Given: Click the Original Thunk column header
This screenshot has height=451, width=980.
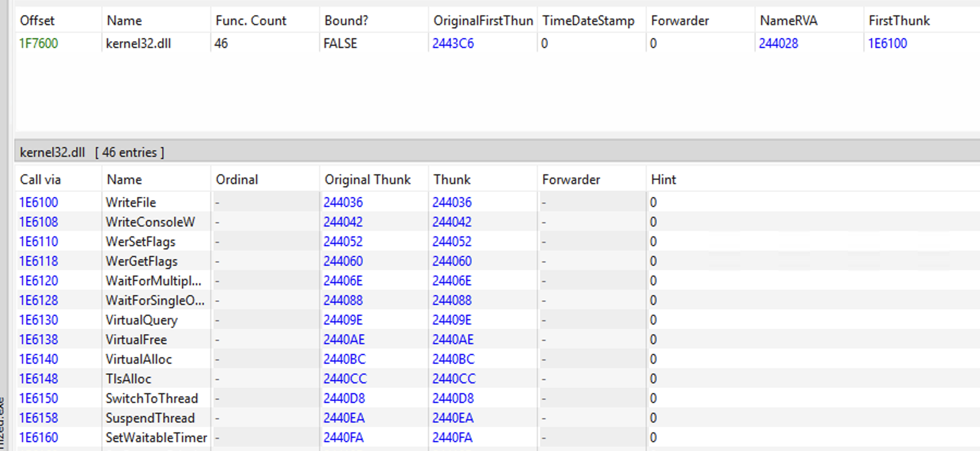Looking at the screenshot, I should coord(367,180).
